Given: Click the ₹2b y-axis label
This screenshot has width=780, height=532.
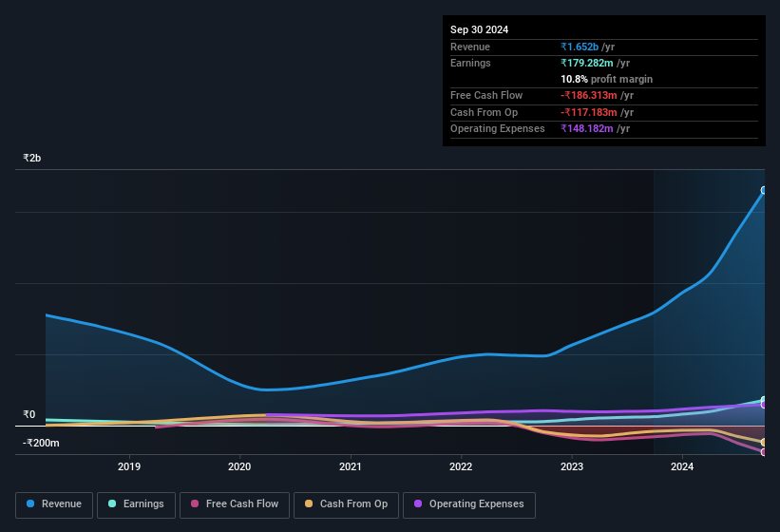Looking at the screenshot, I should (32, 158).
